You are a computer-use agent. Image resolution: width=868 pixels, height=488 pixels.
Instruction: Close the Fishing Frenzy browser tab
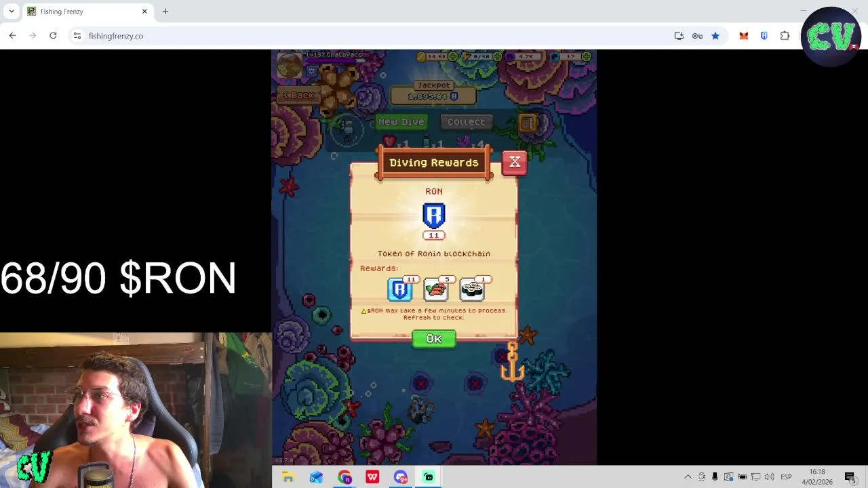(x=144, y=12)
